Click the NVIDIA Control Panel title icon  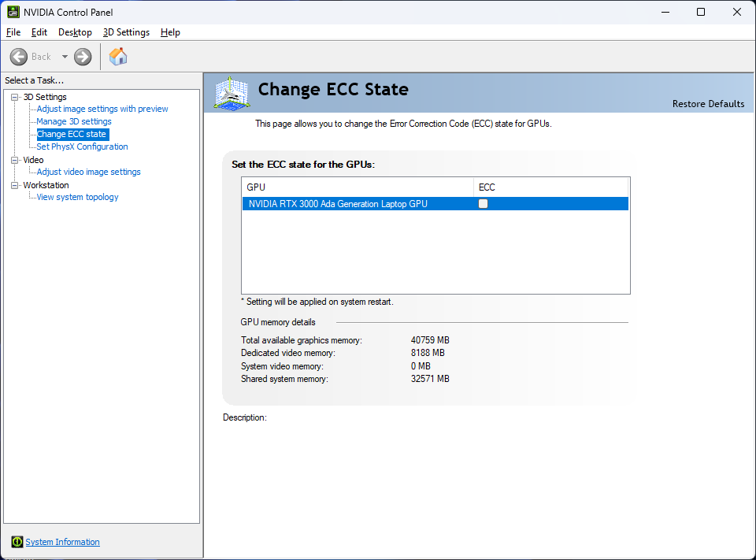(x=13, y=12)
